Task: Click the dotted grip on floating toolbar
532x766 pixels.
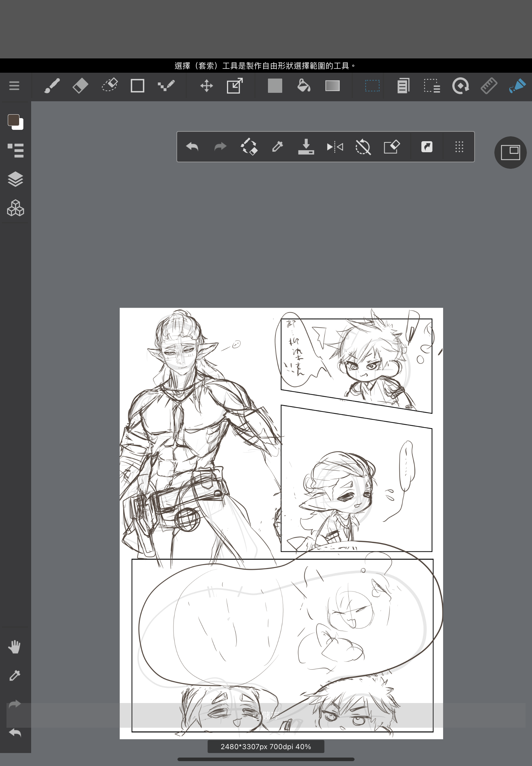Action: [459, 147]
